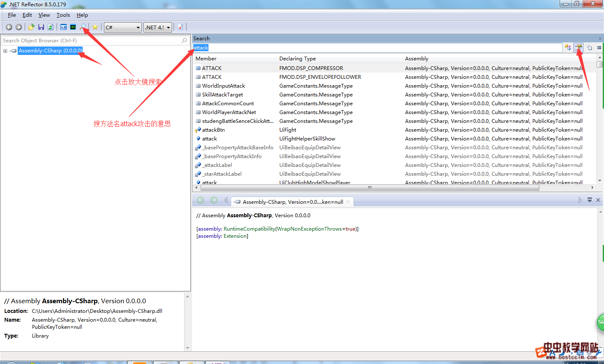Viewport: 604px width, 364px height.
Task: Expand the Assembly-CSharp tree node
Action: 5,51
